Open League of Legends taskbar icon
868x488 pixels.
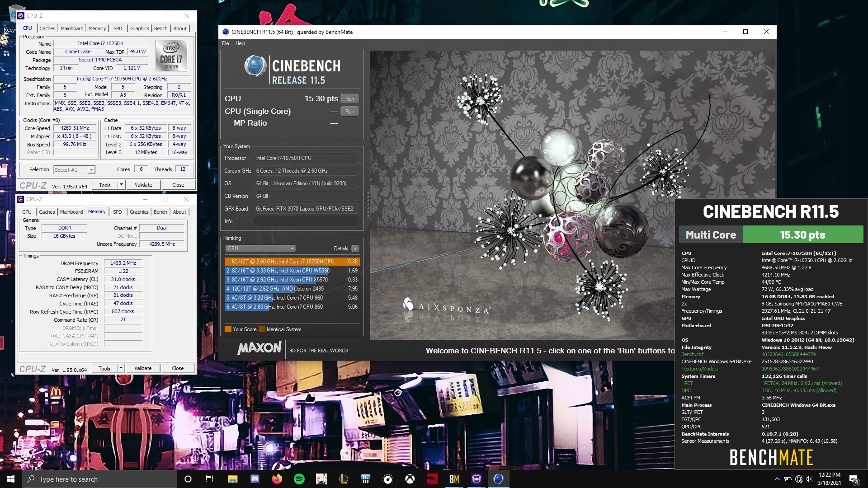tap(343, 479)
